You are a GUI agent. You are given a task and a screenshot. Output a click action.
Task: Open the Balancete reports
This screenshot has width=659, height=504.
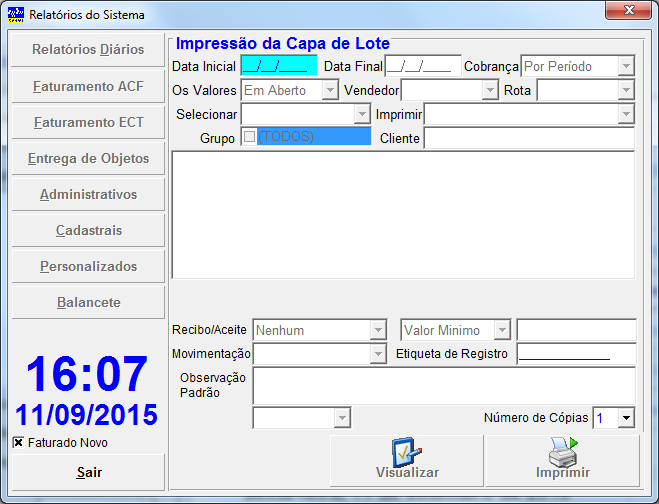(x=88, y=302)
